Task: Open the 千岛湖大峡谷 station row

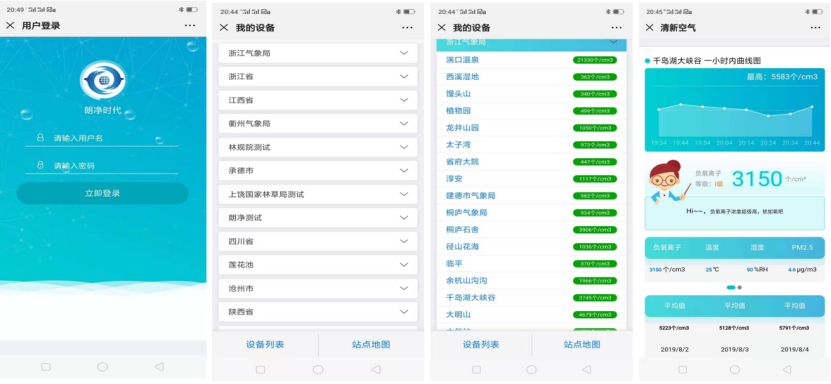Action: (531, 298)
